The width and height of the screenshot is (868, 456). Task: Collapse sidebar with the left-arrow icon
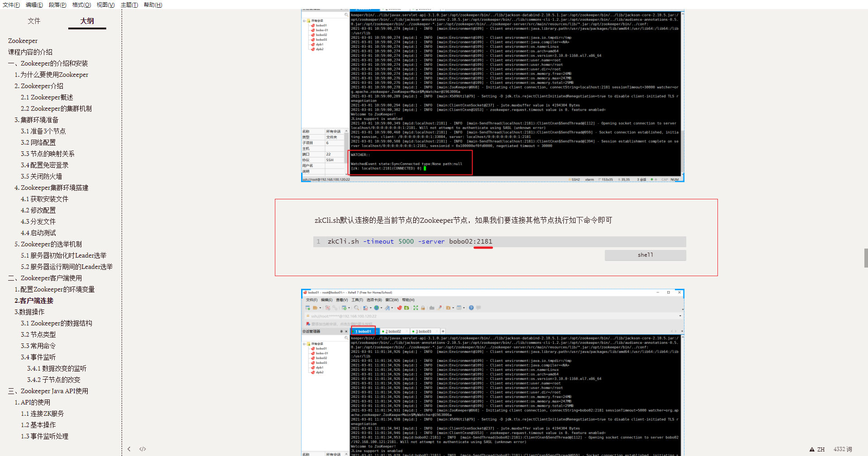pyautogui.click(x=129, y=449)
